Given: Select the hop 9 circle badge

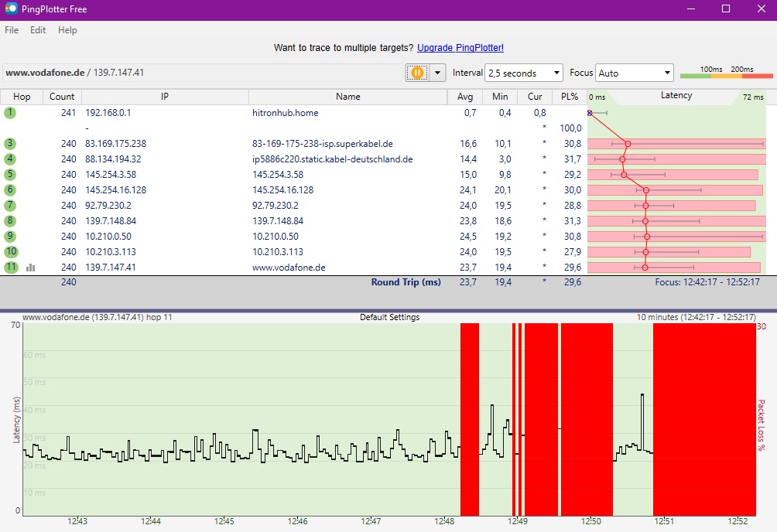Looking at the screenshot, I should (x=10, y=237).
